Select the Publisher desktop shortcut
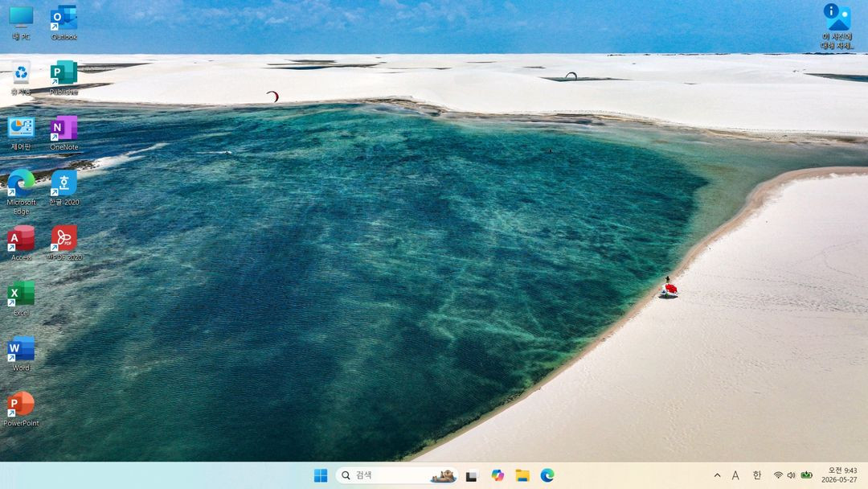This screenshot has width=868, height=489. tap(64, 78)
